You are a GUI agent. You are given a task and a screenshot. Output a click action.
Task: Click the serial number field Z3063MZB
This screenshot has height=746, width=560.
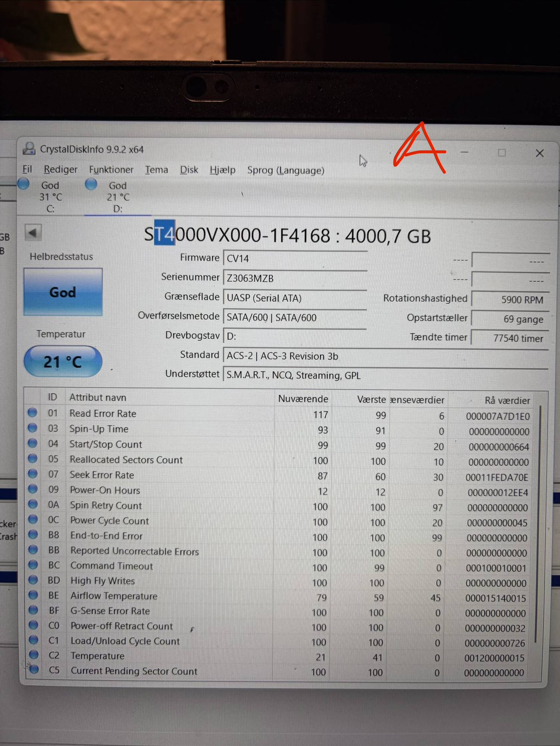[x=295, y=278]
